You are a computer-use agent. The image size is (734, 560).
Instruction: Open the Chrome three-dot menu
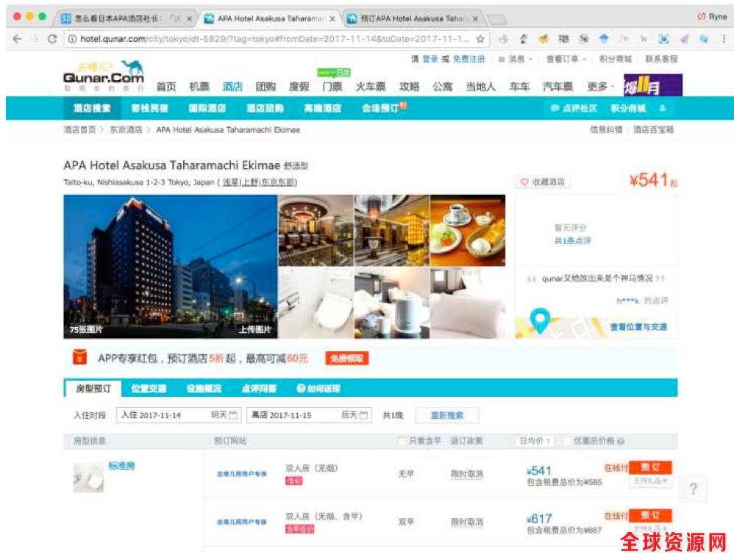(724, 39)
